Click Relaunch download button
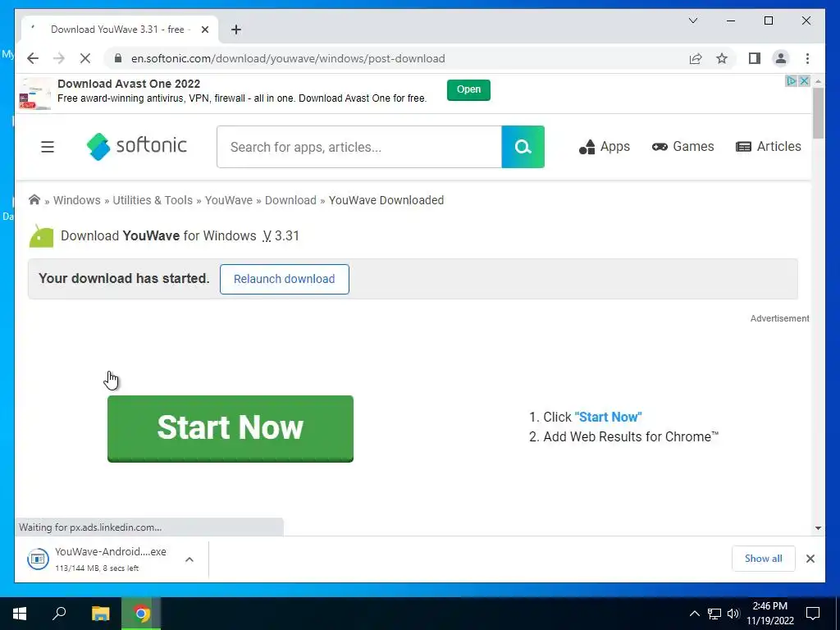Viewport: 840px width, 630px height. pyautogui.click(x=285, y=279)
